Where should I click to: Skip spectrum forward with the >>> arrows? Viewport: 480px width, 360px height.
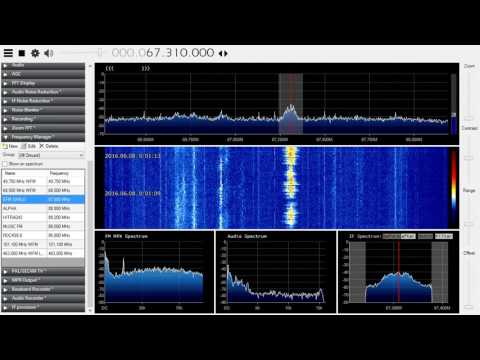click(146, 68)
